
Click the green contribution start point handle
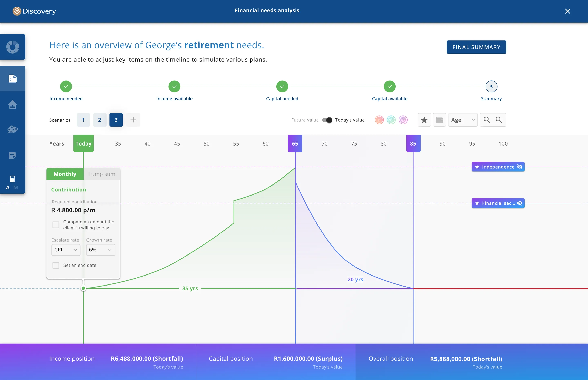pyautogui.click(x=84, y=288)
